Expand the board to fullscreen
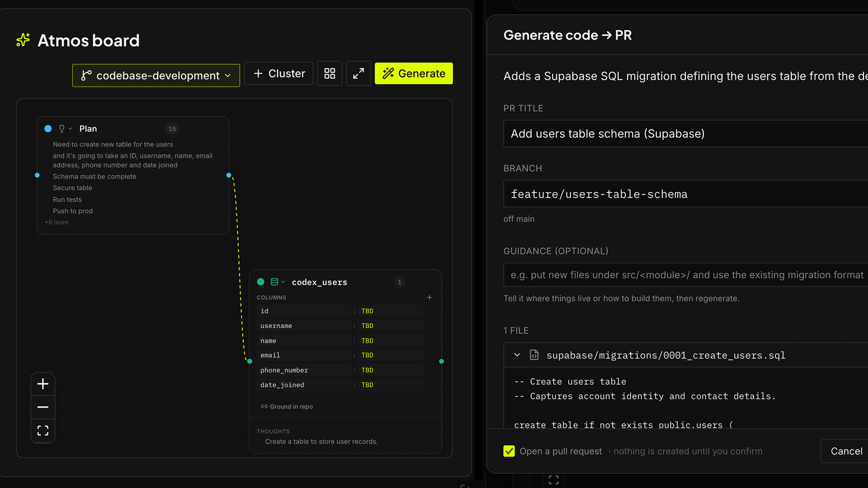Image resolution: width=868 pixels, height=488 pixels. pos(359,74)
